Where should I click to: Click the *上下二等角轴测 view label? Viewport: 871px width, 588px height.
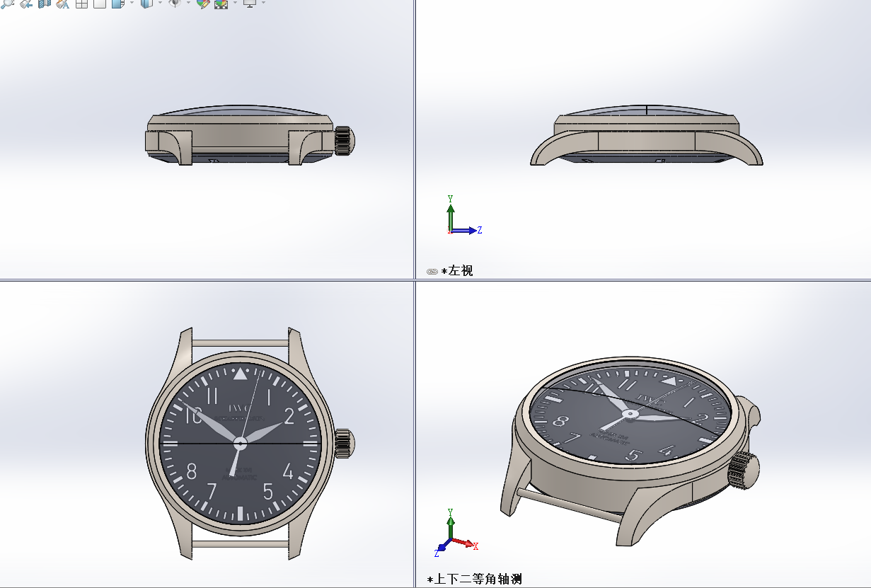pos(475,579)
